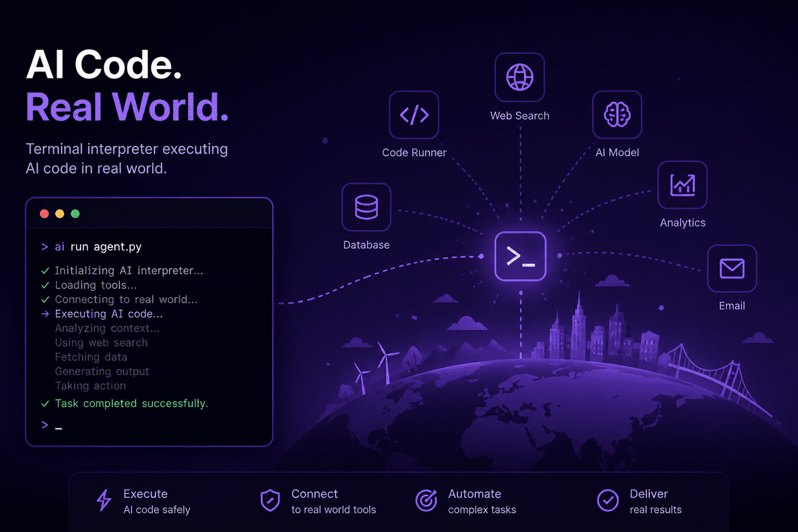The width and height of the screenshot is (798, 532).
Task: Click 'Terminal interpreter executing' subtitle text
Action: click(x=126, y=149)
